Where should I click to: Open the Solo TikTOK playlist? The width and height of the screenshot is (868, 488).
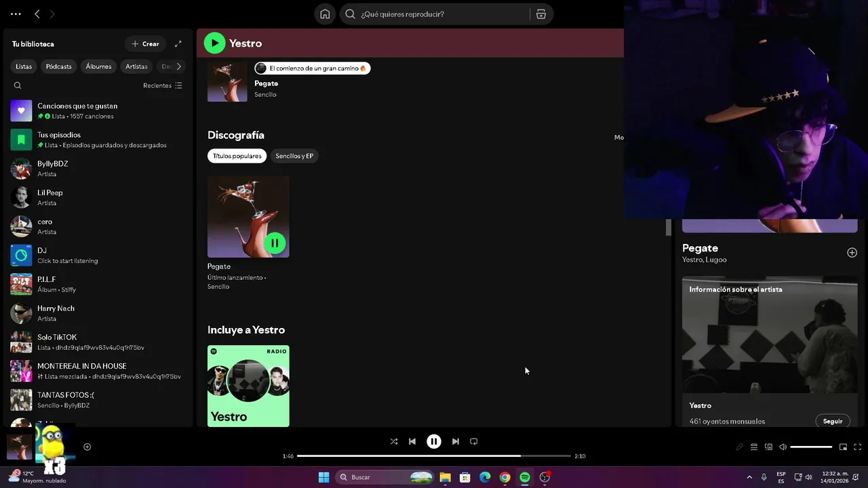pyautogui.click(x=98, y=342)
